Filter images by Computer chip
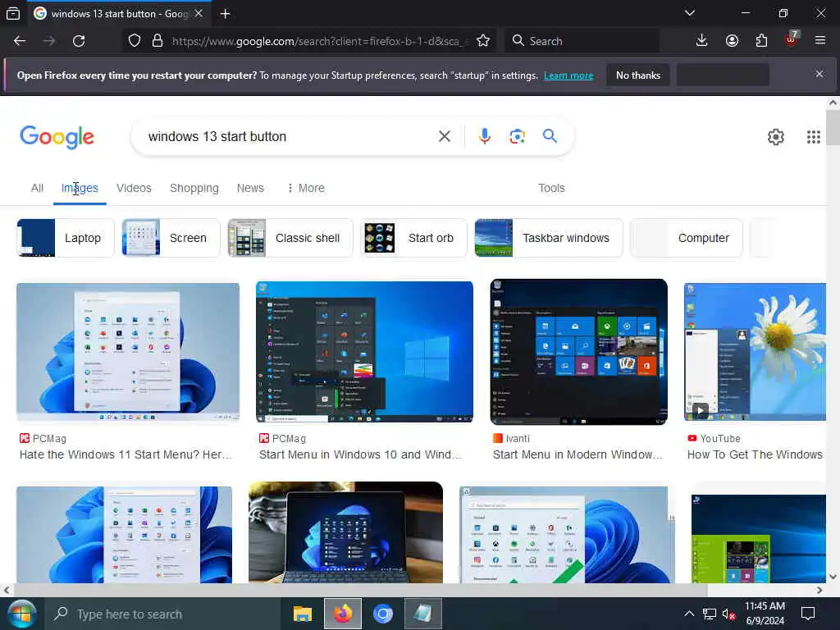840x630 pixels. [x=687, y=238]
